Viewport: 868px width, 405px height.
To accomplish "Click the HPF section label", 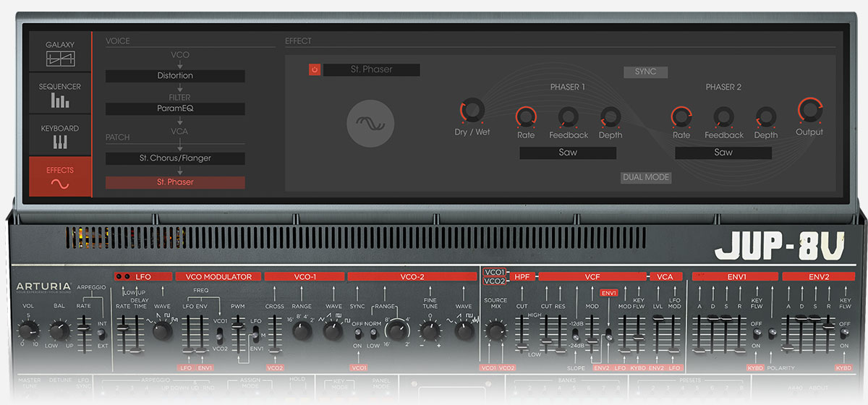I will pos(522,276).
